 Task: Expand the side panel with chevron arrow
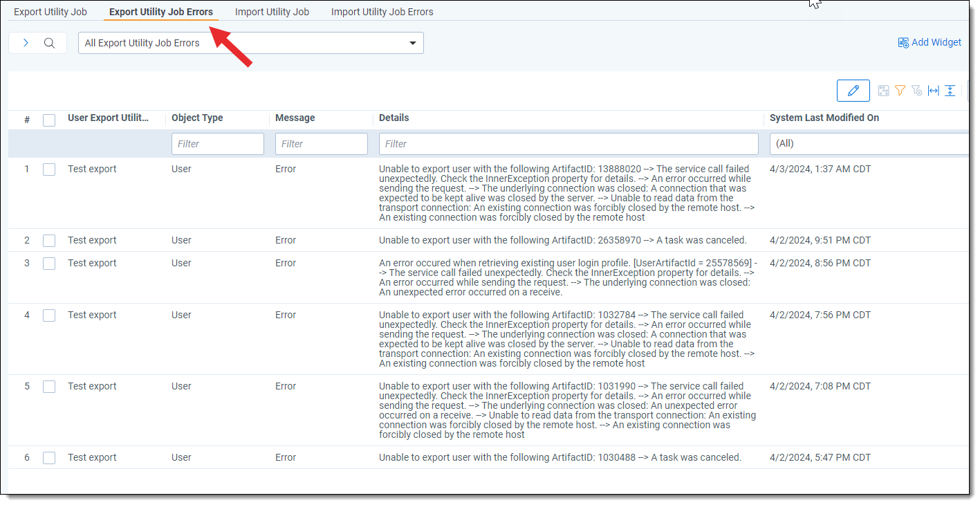pyautogui.click(x=26, y=43)
